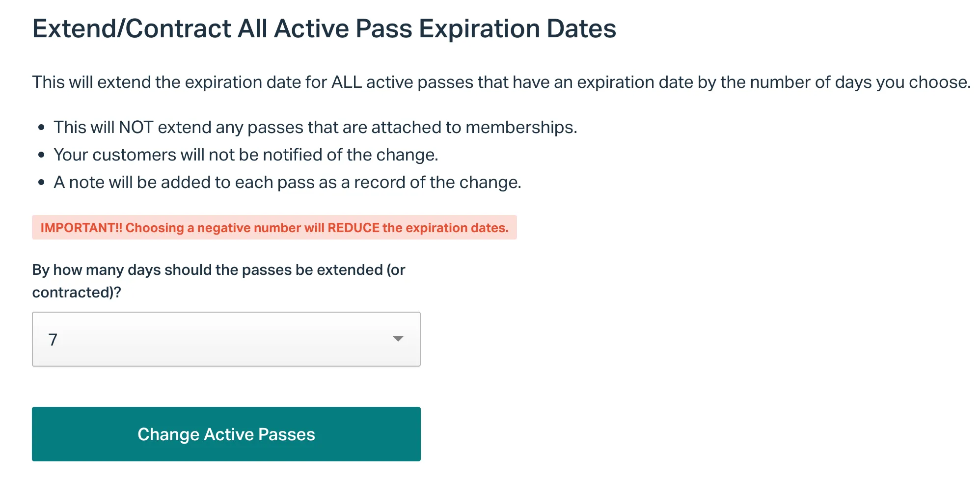Viewport: 980px width, 480px height.
Task: Click the bullet dot before 'A note will be added'
Action: 42,183
